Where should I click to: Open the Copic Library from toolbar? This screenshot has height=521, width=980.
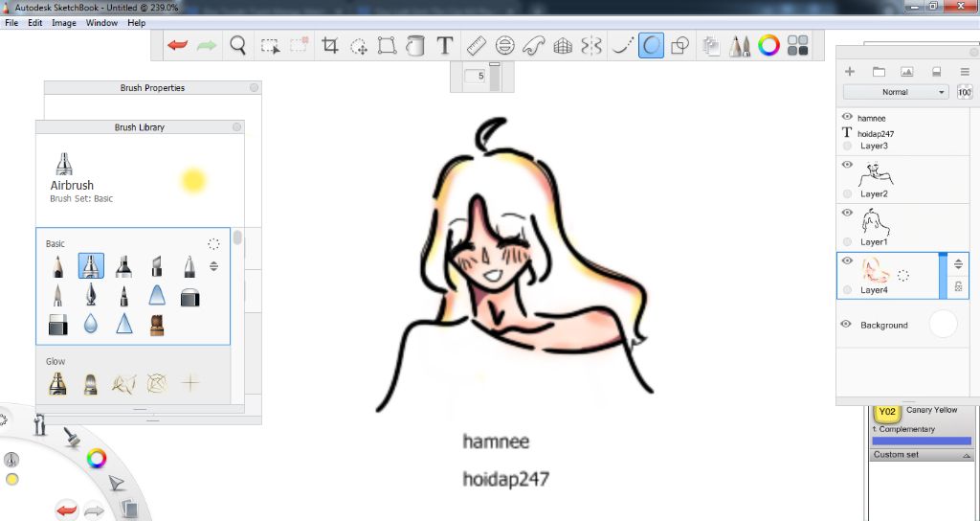798,46
